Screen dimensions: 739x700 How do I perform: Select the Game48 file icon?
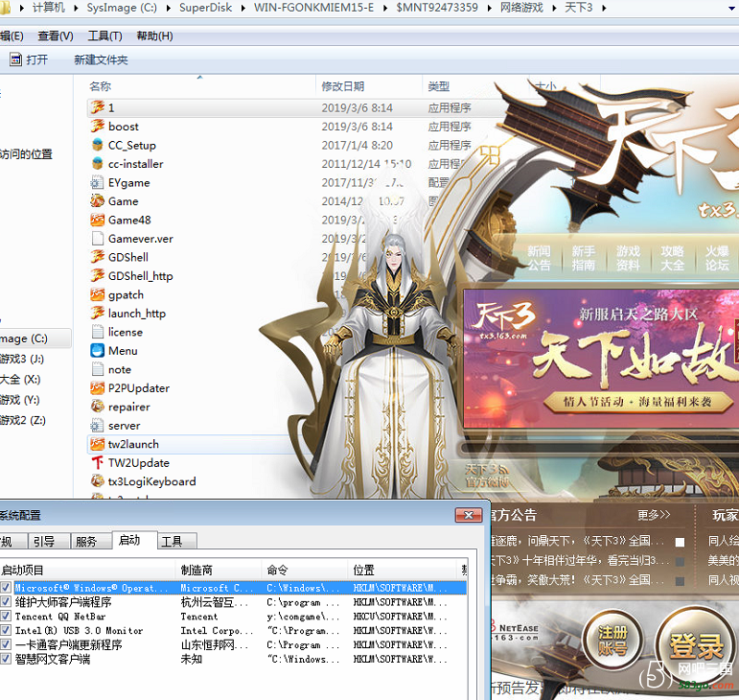click(98, 220)
